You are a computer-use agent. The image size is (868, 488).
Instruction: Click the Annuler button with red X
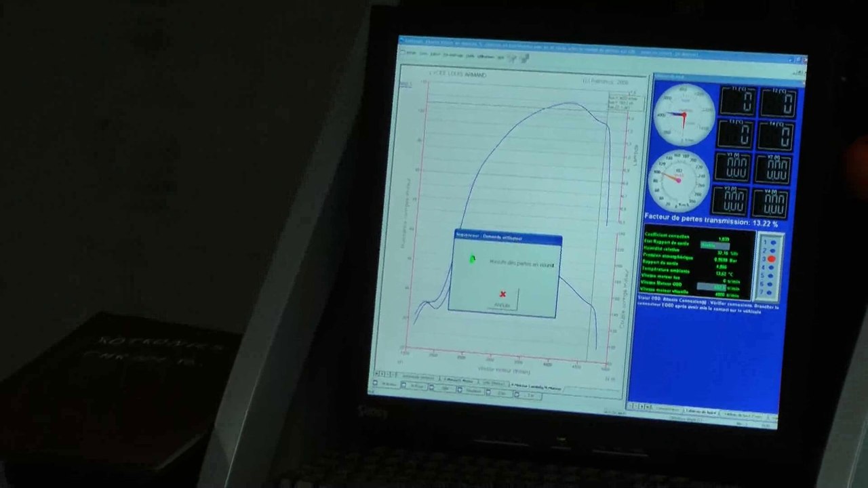[502, 299]
